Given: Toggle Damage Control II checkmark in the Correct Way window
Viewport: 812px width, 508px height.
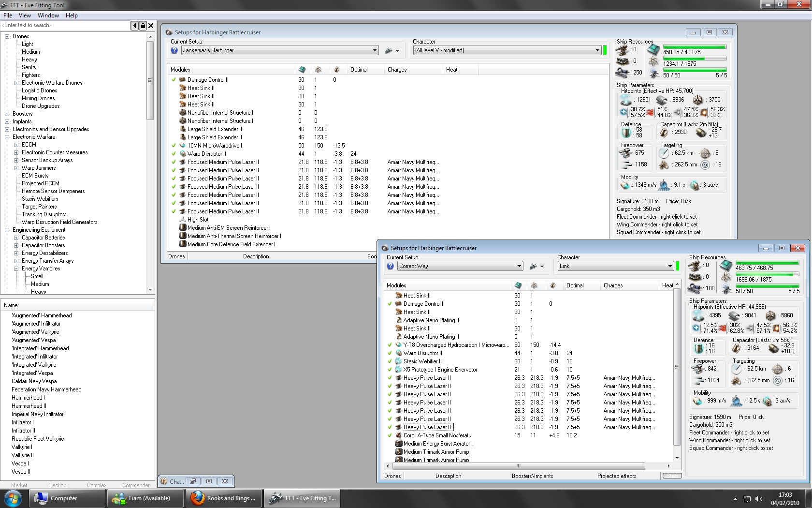Looking at the screenshot, I should coord(390,304).
